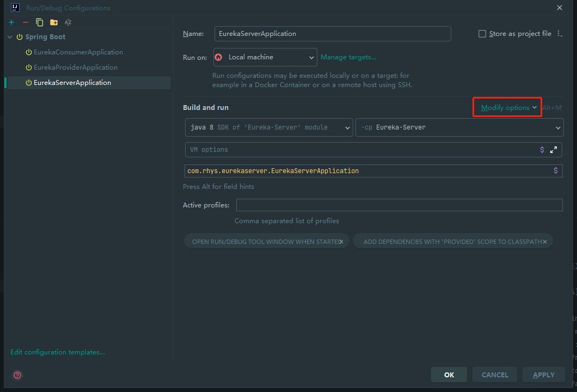577x392 pixels.
Task: Open Store as project file settings
Action: point(560,34)
